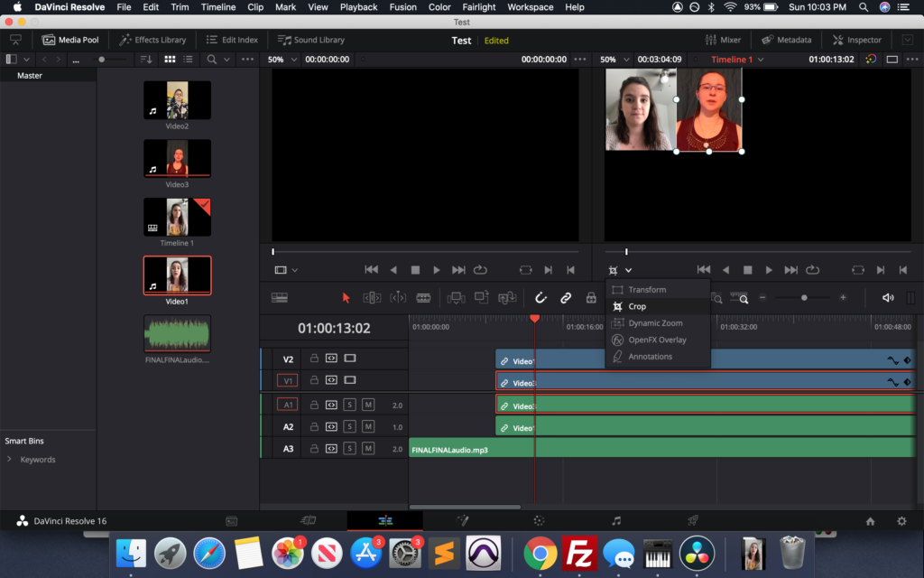Open the Deliver rocket page
Viewport: 924px width, 578px height.
click(x=693, y=521)
